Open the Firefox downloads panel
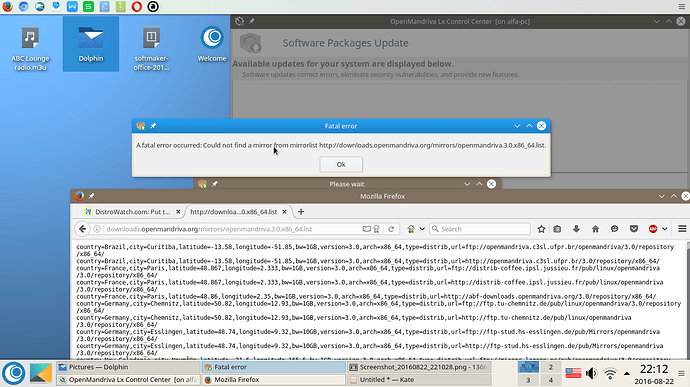 [x=576, y=229]
